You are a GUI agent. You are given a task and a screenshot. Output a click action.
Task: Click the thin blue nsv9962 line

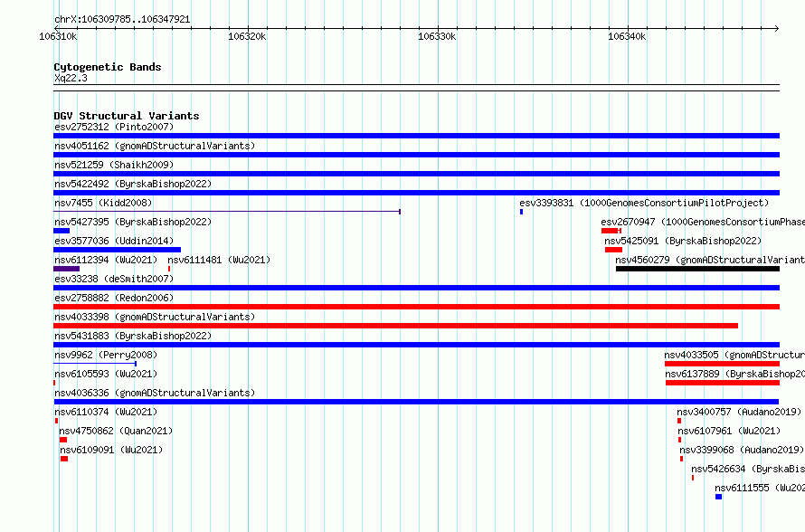point(95,364)
